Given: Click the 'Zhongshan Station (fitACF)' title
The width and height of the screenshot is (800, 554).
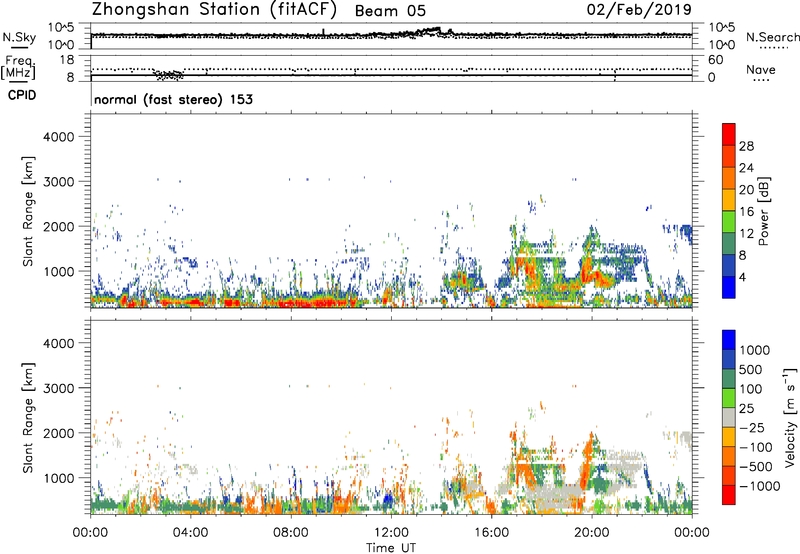Looking at the screenshot, I should pyautogui.click(x=214, y=10).
